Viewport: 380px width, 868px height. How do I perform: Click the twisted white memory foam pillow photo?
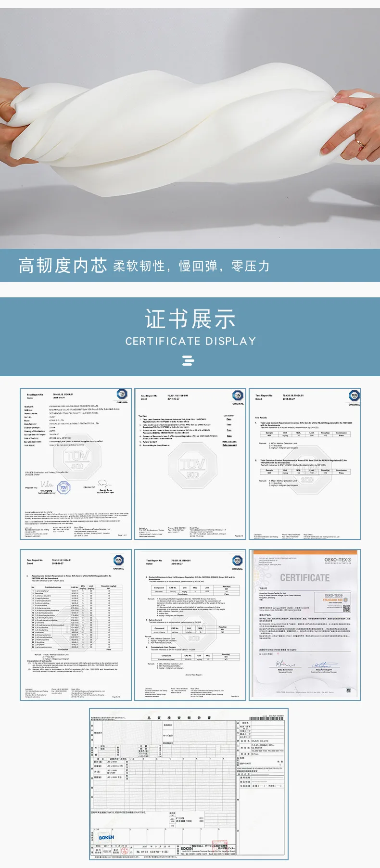coord(190,128)
